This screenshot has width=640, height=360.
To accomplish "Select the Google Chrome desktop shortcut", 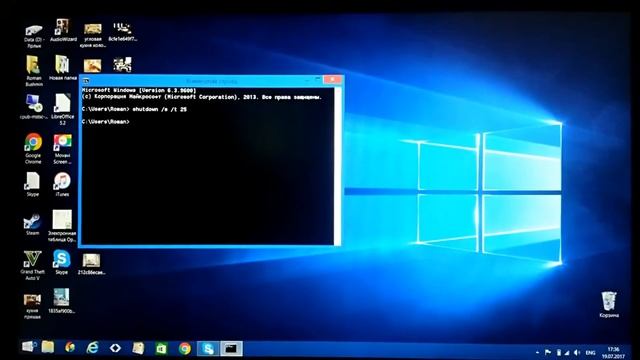I will 33,148.
